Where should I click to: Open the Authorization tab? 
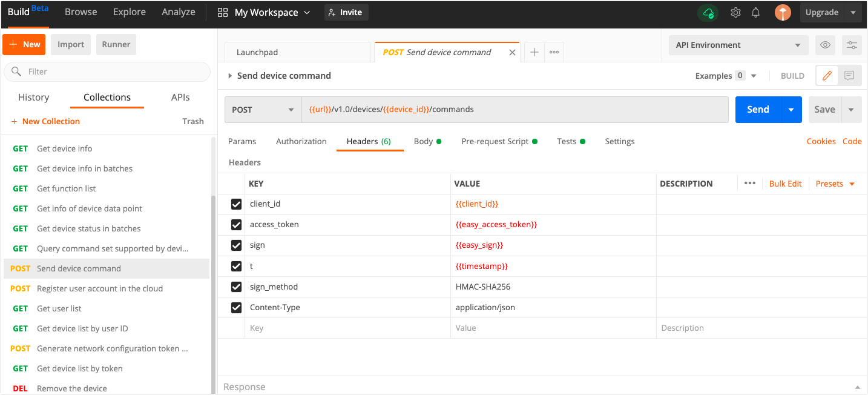tap(301, 141)
